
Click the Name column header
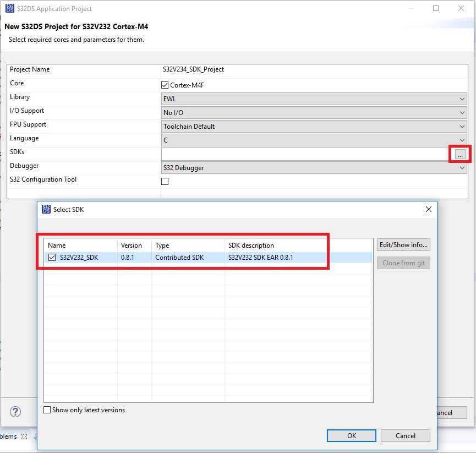(x=81, y=245)
